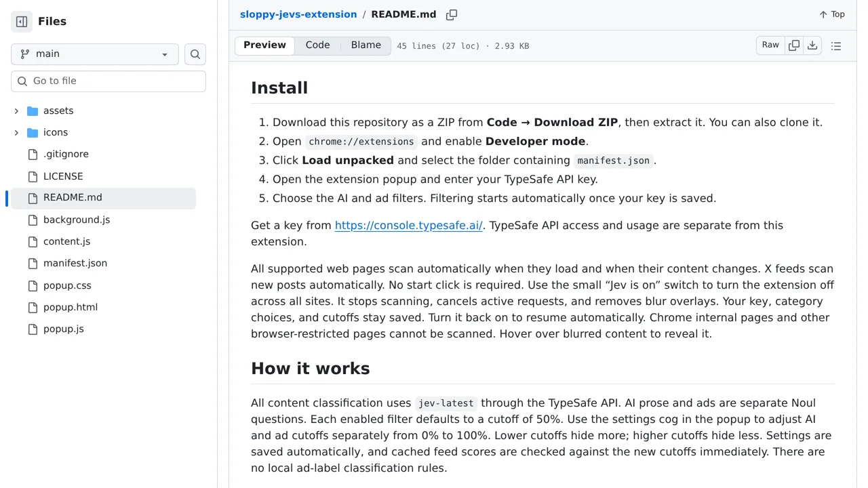Screen dimensions: 868x488
Task: Jump to Top of the page
Action: (x=832, y=14)
